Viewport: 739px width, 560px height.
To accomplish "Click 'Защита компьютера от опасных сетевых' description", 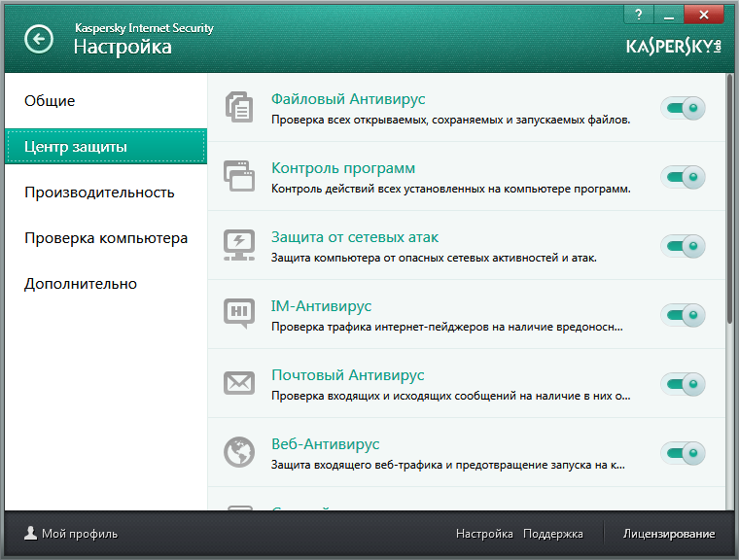I will coord(434,258).
